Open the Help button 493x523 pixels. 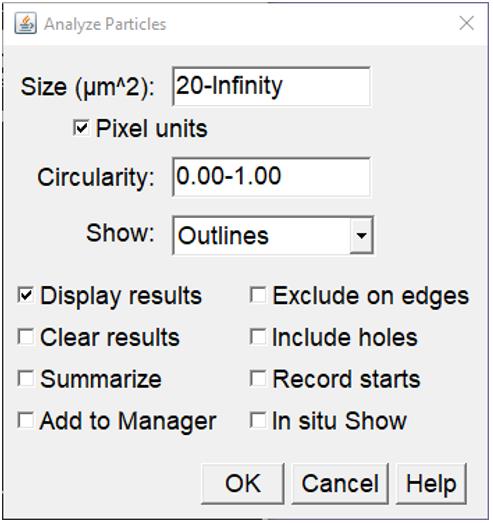[x=431, y=483]
